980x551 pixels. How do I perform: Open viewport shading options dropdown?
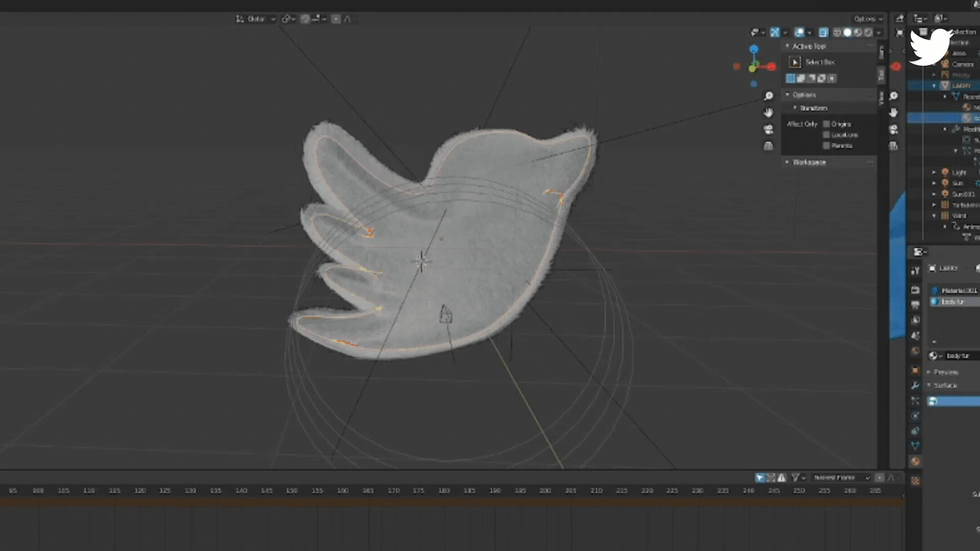coord(878,32)
